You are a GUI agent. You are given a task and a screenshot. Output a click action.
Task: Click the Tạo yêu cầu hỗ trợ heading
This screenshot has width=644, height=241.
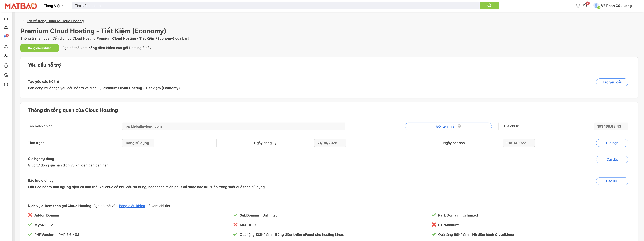[44, 82]
